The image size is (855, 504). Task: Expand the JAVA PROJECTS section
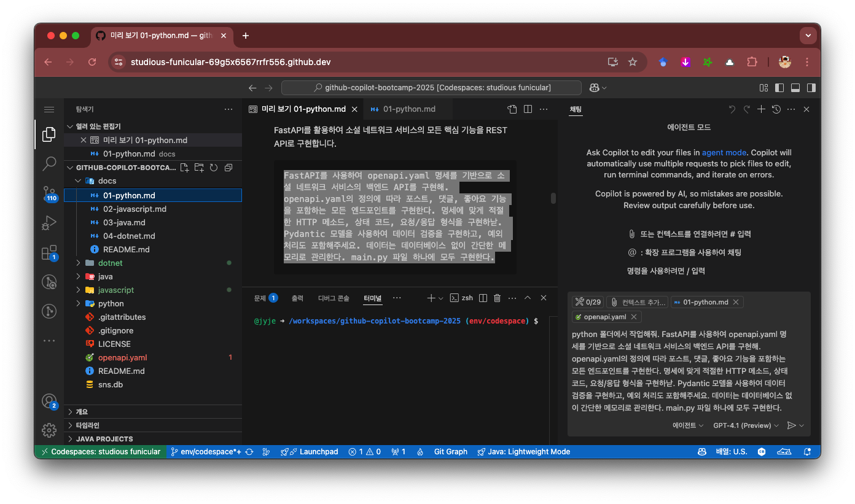pos(153,438)
